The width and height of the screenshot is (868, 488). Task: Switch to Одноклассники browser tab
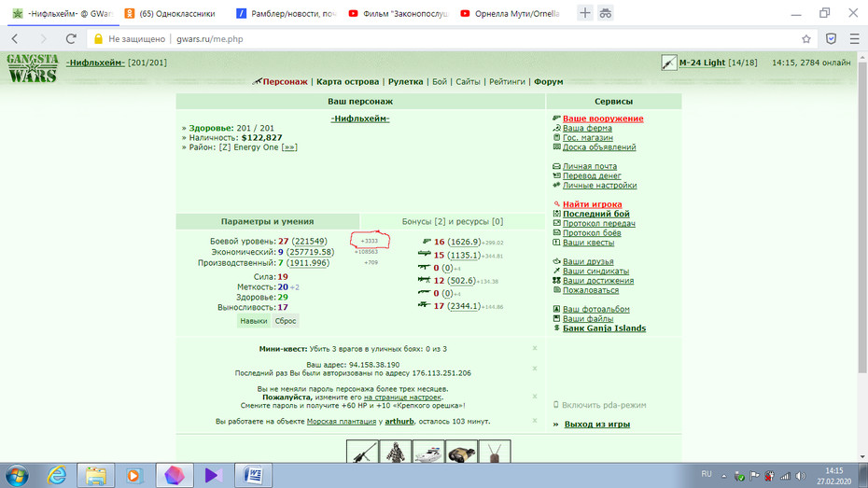pos(170,13)
